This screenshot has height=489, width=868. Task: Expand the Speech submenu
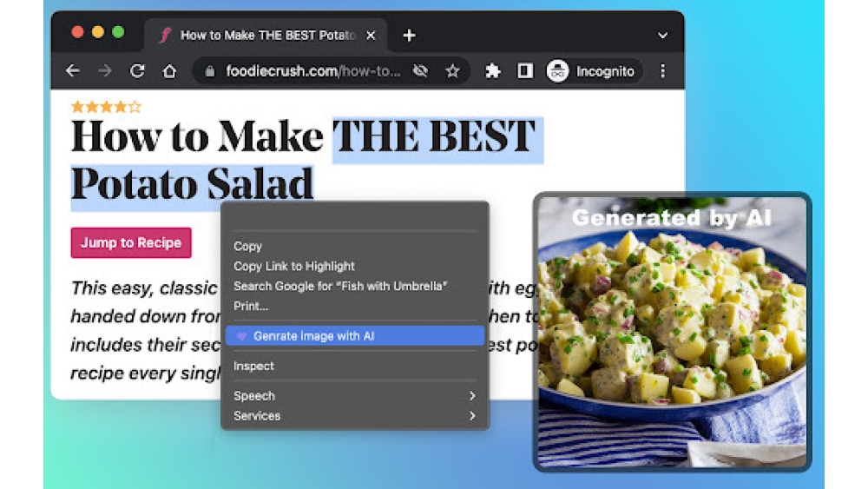pos(355,396)
